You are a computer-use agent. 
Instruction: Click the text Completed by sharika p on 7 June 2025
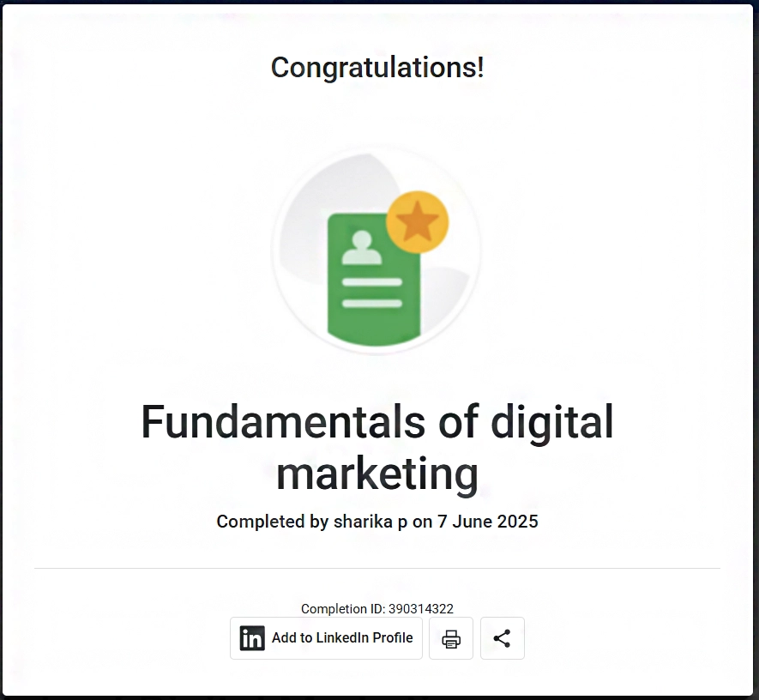pyautogui.click(x=377, y=522)
